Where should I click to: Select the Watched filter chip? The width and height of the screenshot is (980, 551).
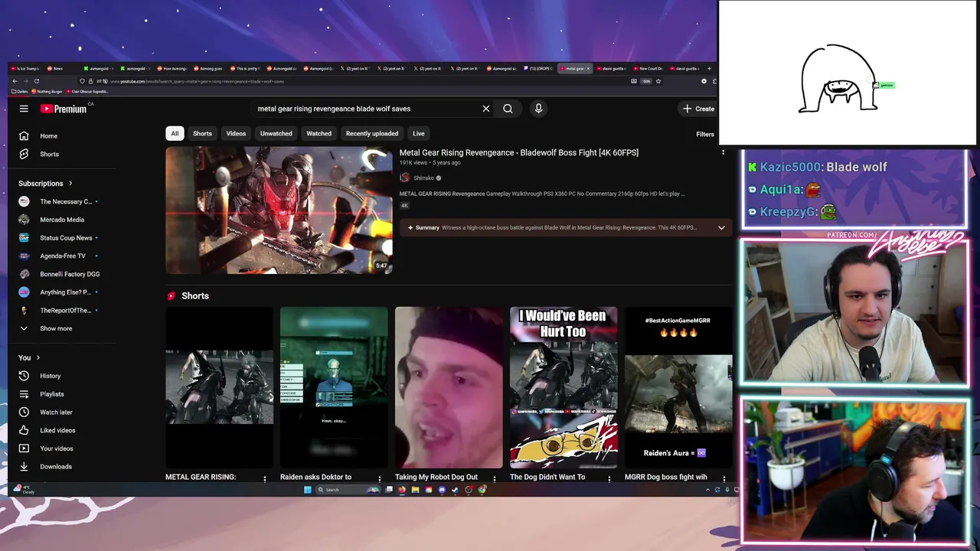318,133
